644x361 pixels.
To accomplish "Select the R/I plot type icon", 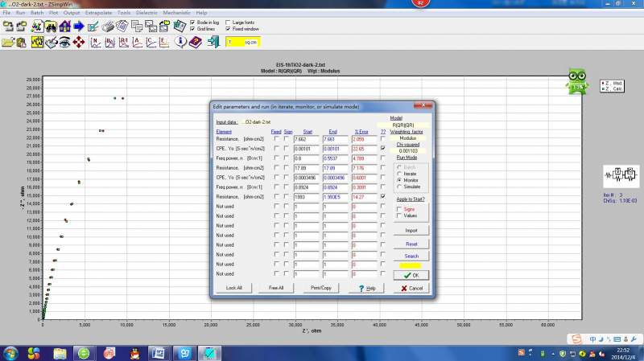I will 124,42.
